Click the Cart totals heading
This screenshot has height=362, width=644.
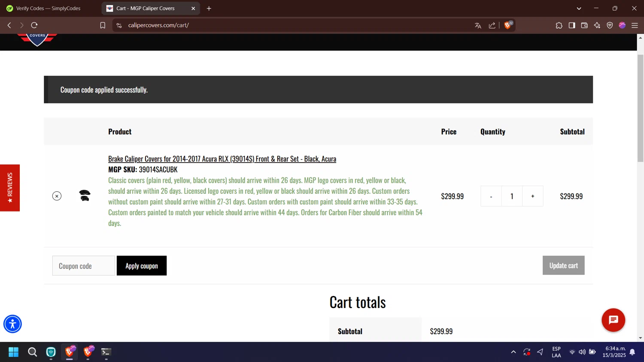point(358,302)
